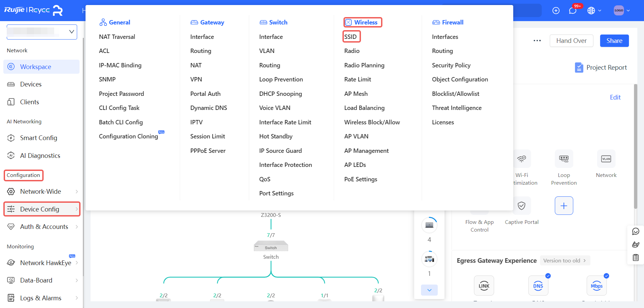Screen dimensions: 644x308
Task: Click the Hand Over button
Action: point(571,41)
